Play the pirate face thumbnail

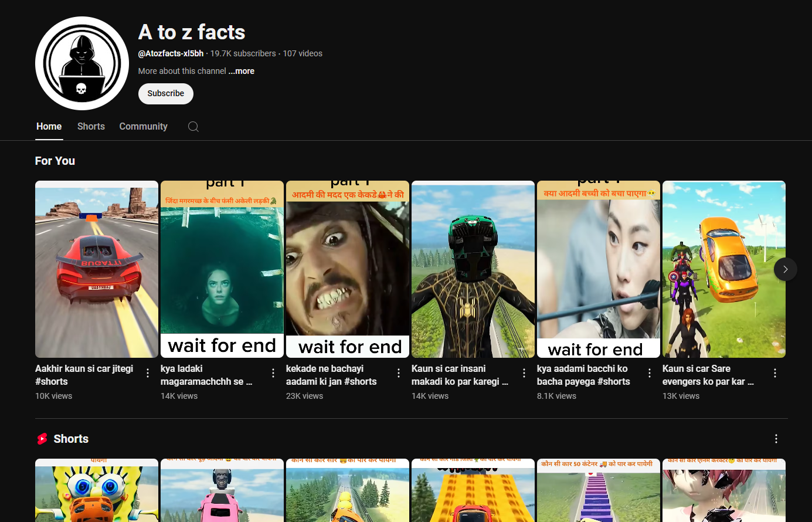(348, 269)
